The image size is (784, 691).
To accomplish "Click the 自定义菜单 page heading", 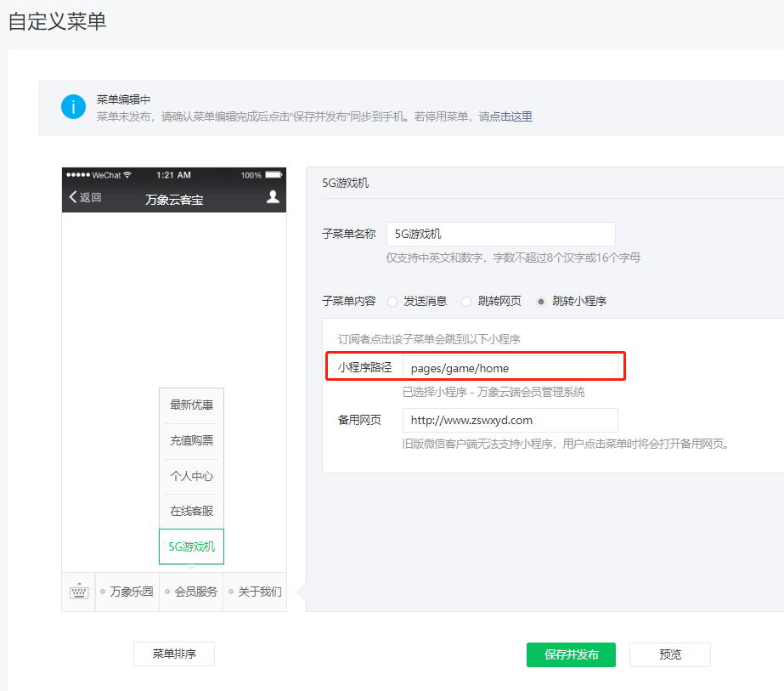I will pyautogui.click(x=57, y=21).
